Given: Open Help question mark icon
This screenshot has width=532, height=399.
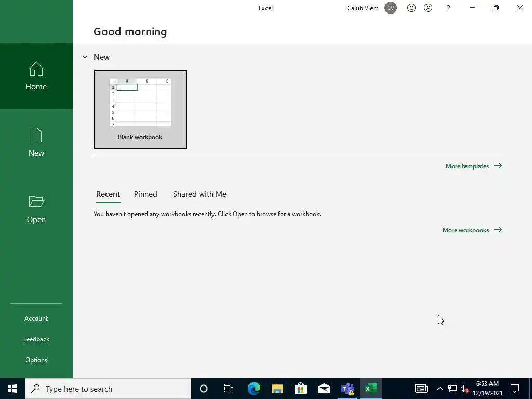Looking at the screenshot, I should tap(448, 8).
